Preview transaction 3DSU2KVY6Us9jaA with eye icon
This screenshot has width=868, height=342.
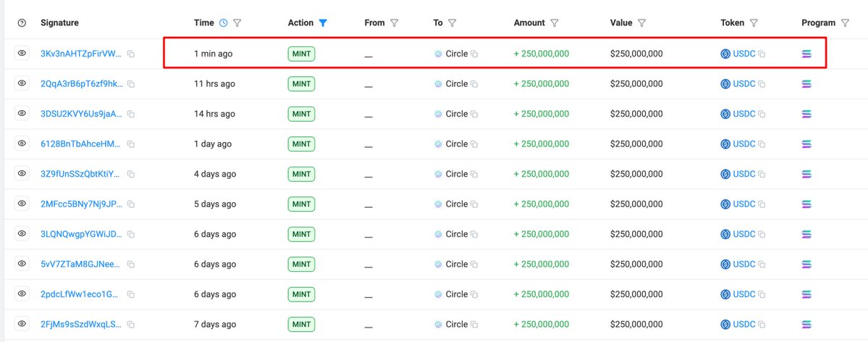[22, 113]
